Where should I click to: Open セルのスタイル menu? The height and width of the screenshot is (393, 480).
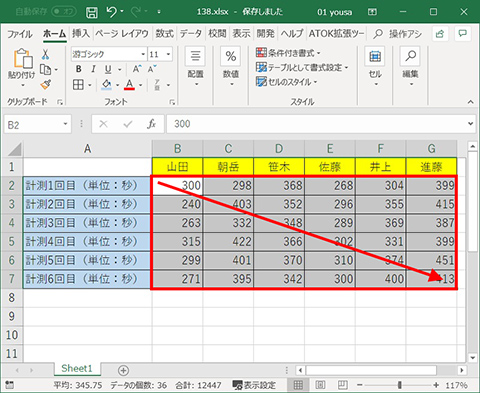click(287, 82)
